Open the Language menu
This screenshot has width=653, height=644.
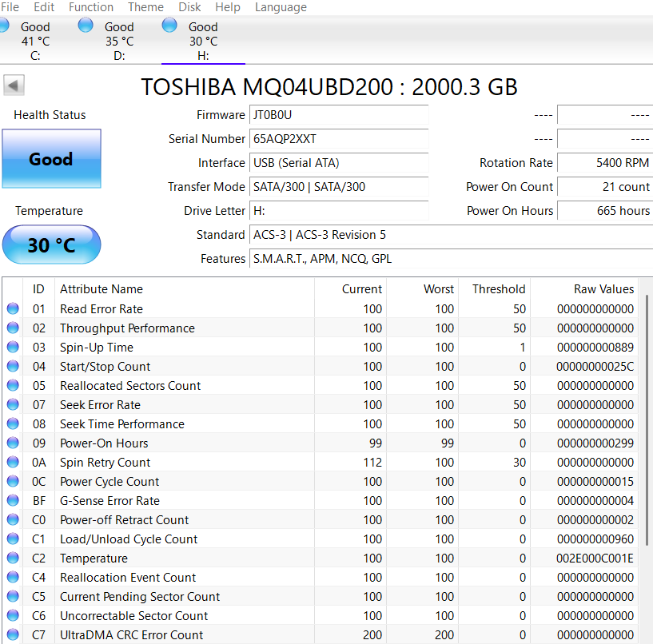click(x=281, y=7)
